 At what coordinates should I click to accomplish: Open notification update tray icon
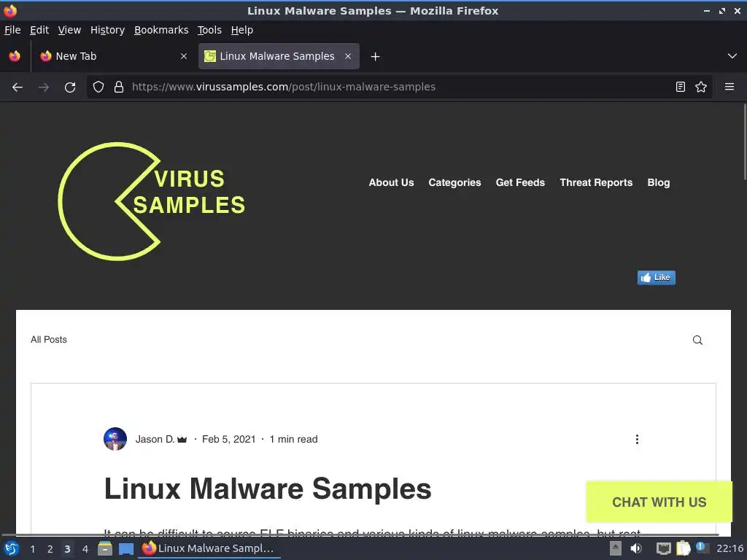tap(703, 548)
